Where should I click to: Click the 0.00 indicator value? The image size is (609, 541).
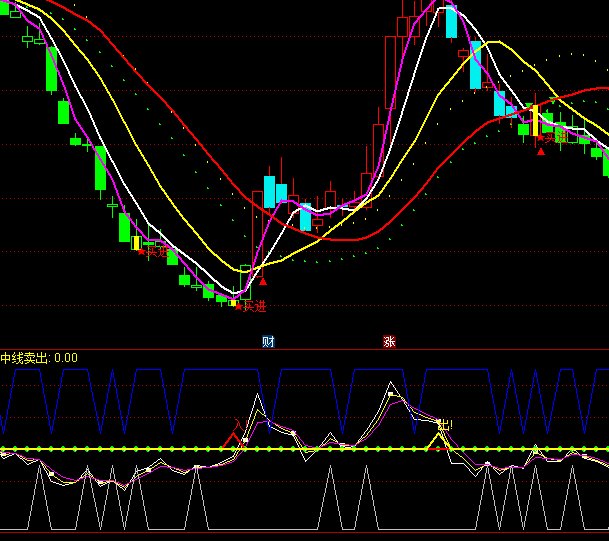click(66, 357)
